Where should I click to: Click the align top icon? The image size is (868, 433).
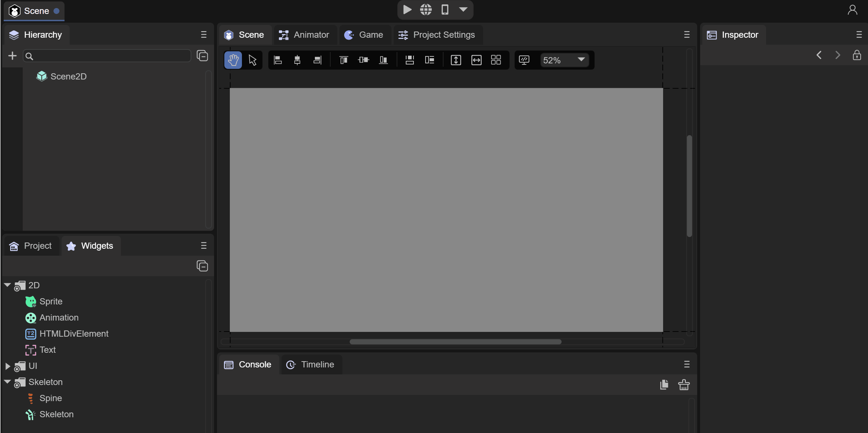(x=344, y=60)
